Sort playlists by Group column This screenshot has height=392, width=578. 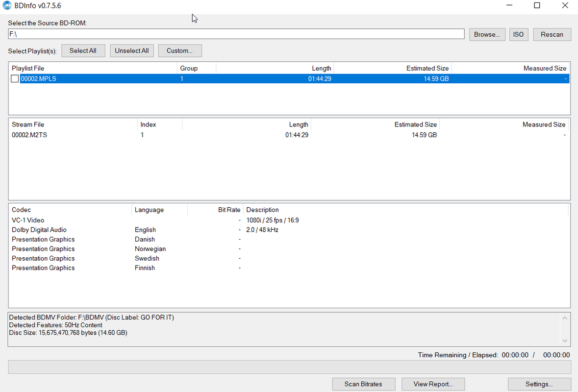197,68
